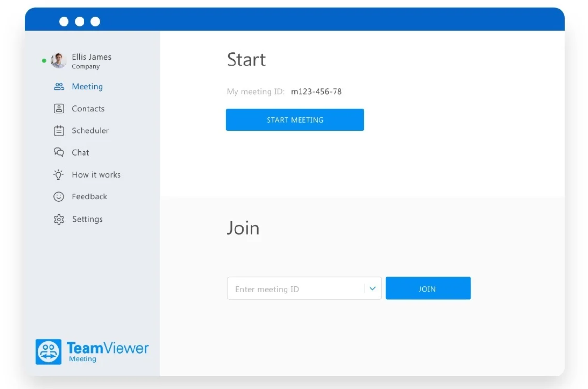Image resolution: width=588 pixels, height=389 pixels.
Task: Click the Contacts icon in sidebar
Action: pyautogui.click(x=59, y=109)
